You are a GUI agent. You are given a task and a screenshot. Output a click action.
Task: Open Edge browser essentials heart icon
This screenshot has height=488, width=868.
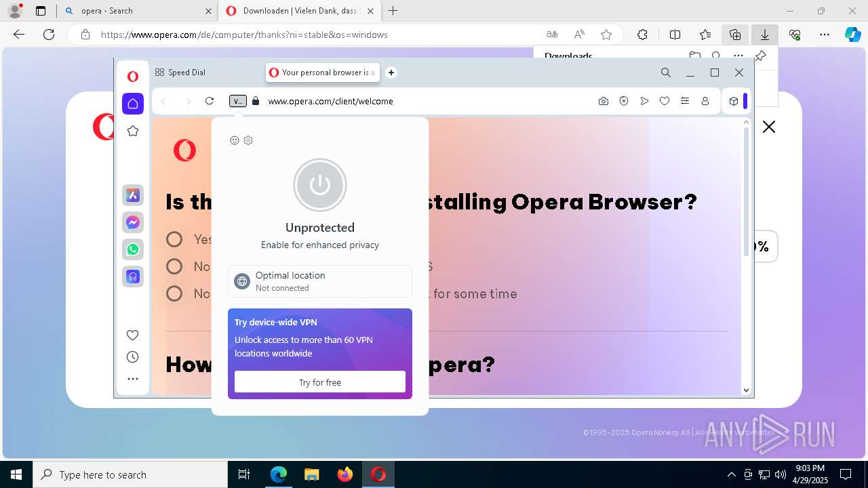pos(795,35)
